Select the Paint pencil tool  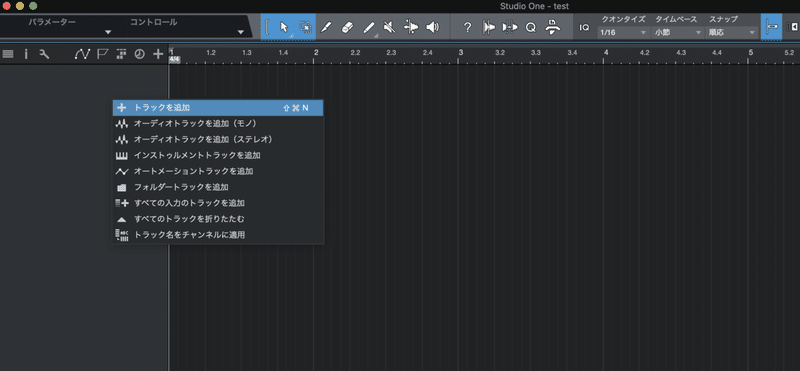tap(368, 27)
